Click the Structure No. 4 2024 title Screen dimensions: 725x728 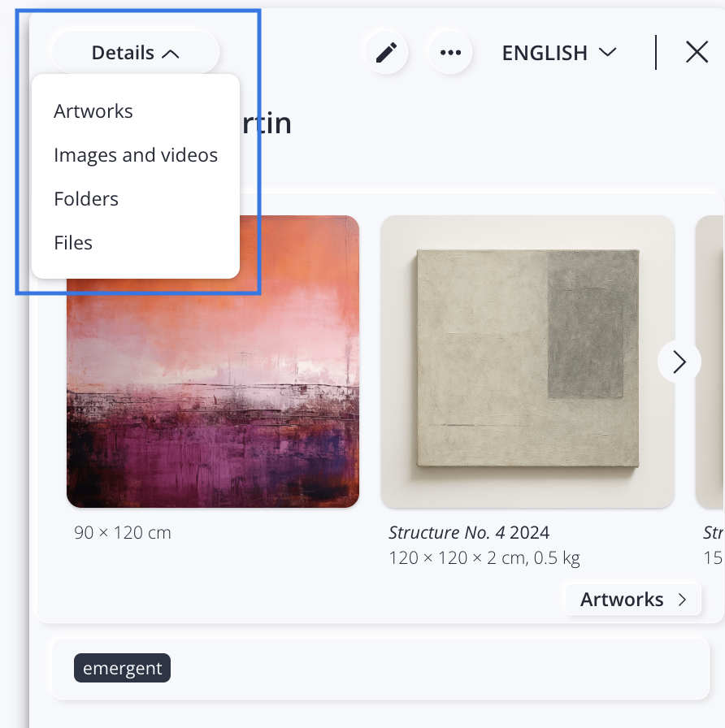click(x=469, y=533)
